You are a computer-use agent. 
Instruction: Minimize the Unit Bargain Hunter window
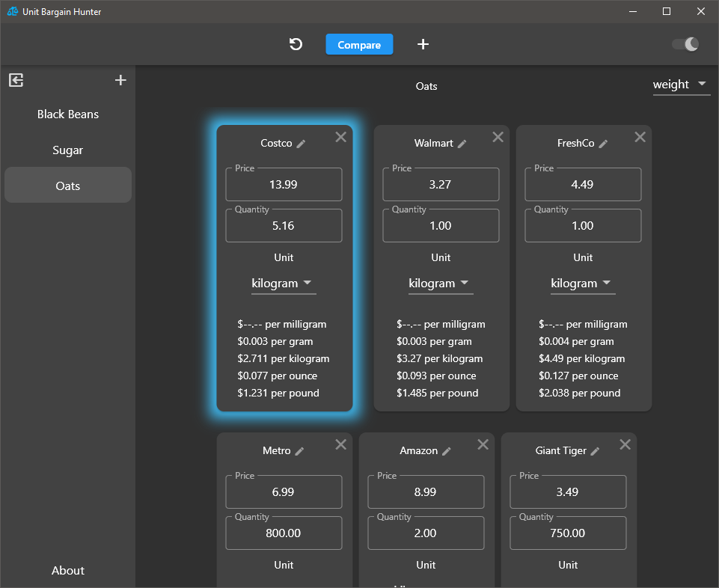[x=633, y=11]
